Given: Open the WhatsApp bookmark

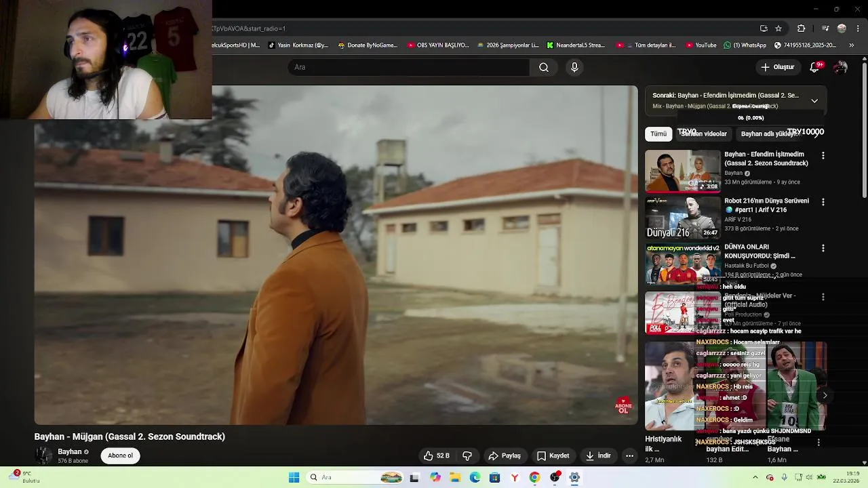Looking at the screenshot, I should tap(745, 45).
